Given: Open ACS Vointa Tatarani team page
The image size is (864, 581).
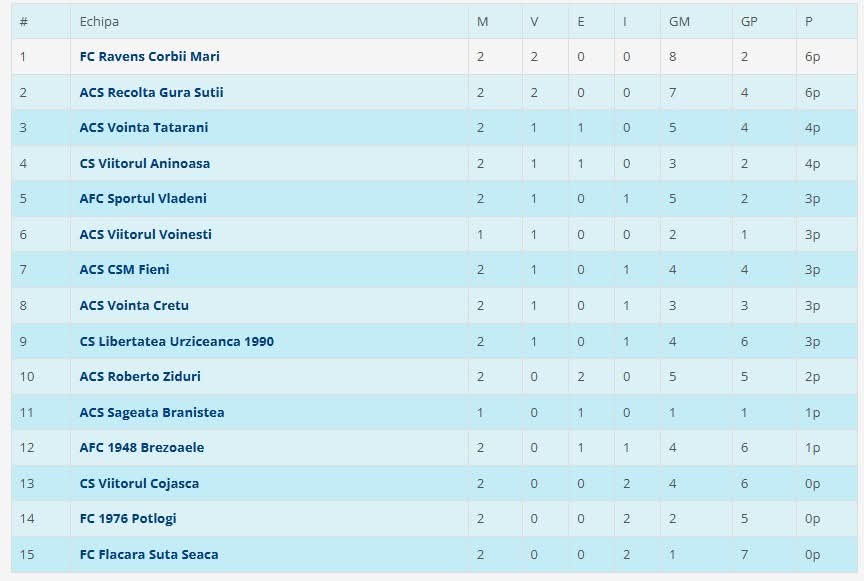Looking at the screenshot, I should [144, 128].
